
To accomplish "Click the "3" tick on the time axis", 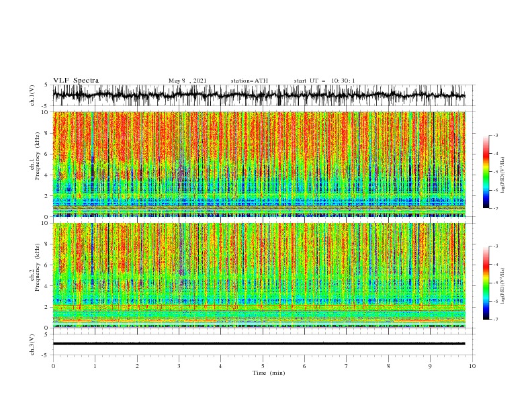I will (x=179, y=366).
